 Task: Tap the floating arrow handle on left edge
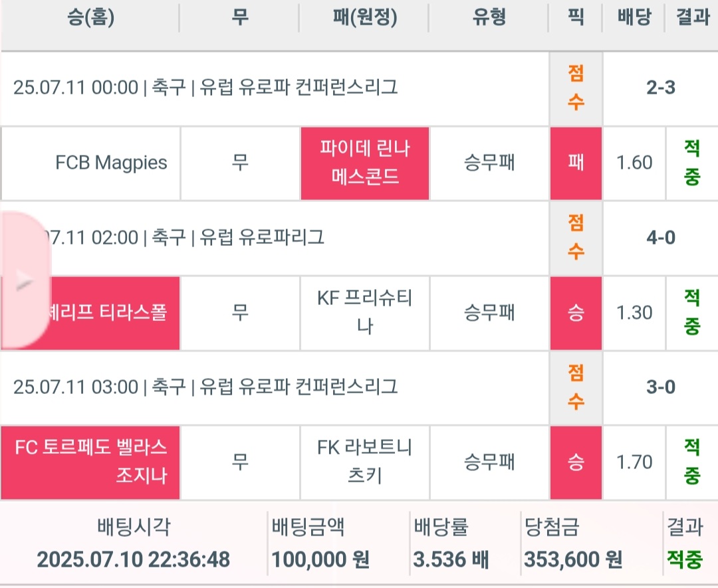point(24,282)
